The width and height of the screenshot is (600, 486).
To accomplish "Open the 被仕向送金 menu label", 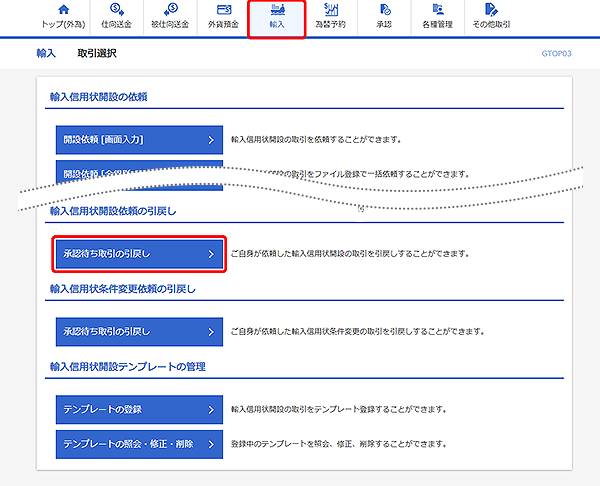I will coord(170,24).
